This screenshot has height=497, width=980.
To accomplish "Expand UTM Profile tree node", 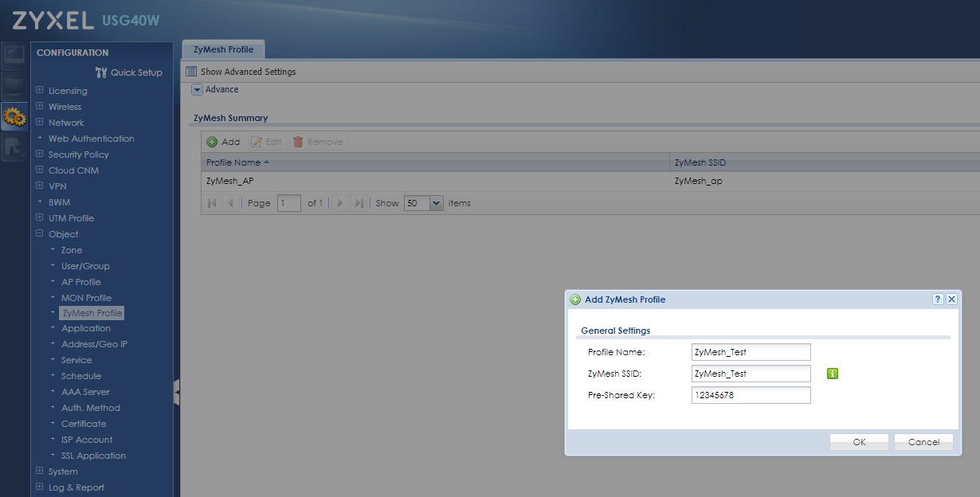I will coord(40,218).
